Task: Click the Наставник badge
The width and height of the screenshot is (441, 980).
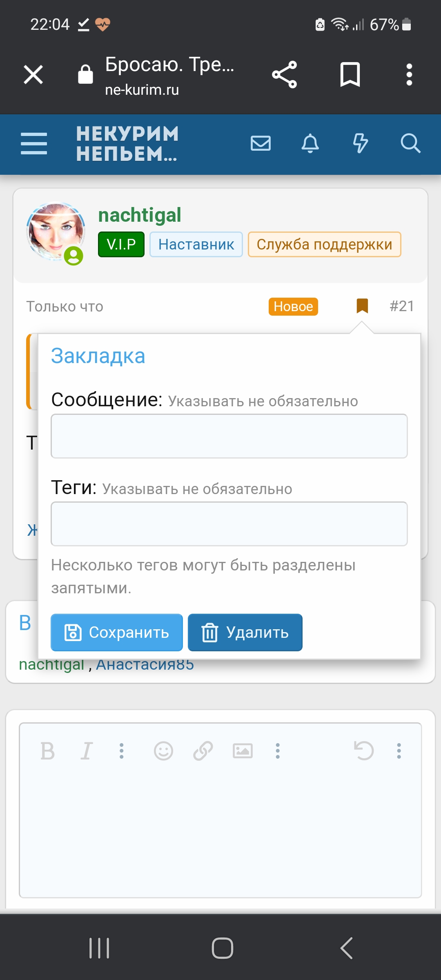Action: click(x=196, y=245)
